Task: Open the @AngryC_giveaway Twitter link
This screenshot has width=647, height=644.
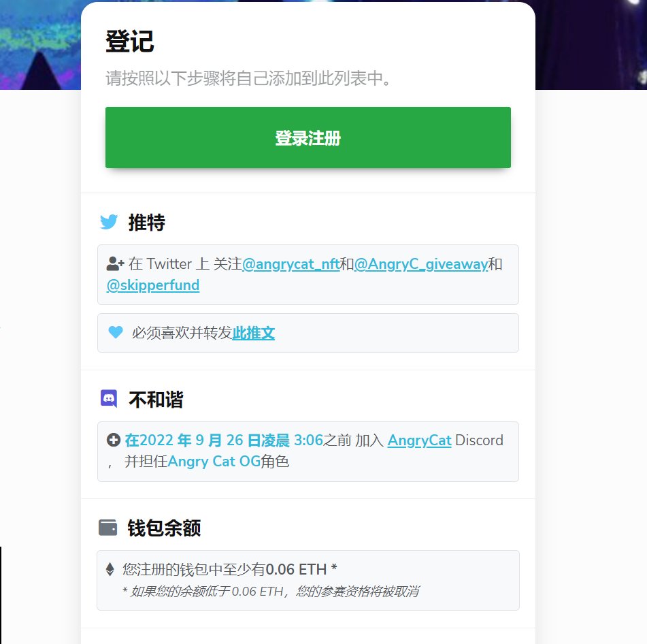Action: (421, 264)
